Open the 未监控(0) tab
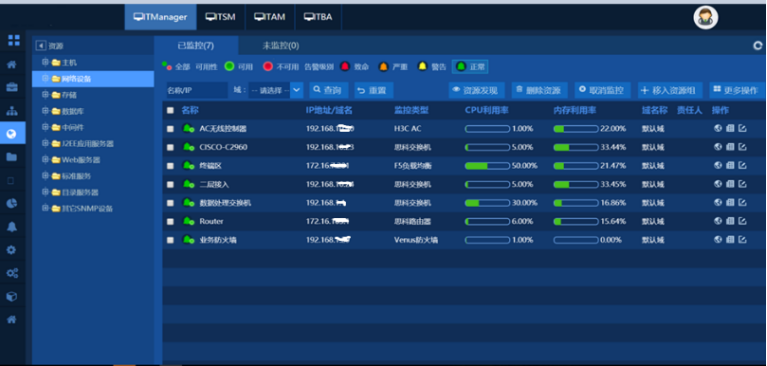Viewport: 767px width, 366px height. 281,46
